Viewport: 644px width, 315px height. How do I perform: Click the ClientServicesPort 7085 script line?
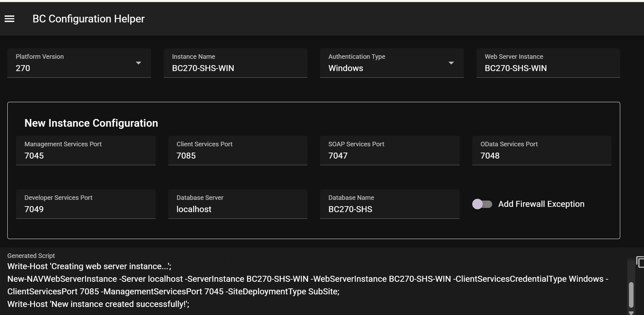174,292
